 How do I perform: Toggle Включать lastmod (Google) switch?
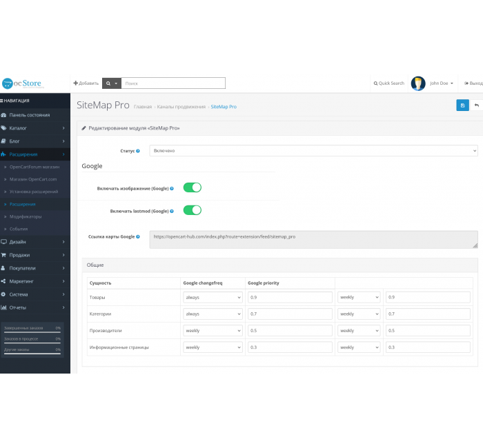click(192, 210)
